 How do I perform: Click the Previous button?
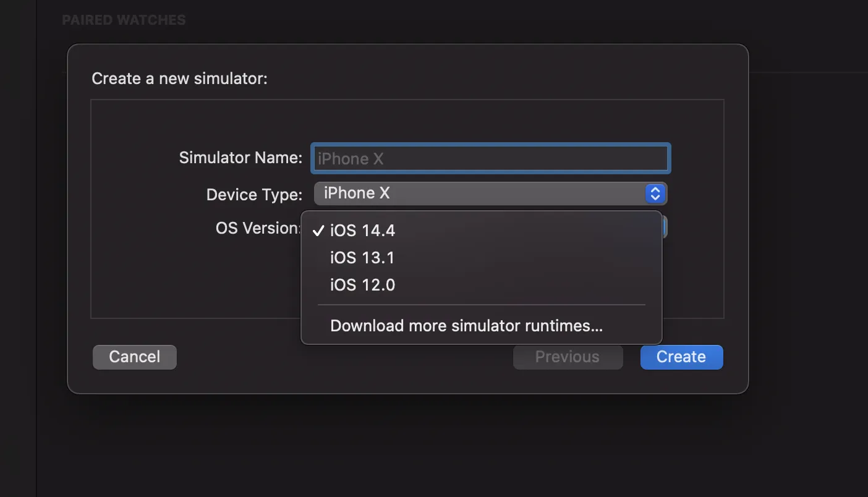568,357
